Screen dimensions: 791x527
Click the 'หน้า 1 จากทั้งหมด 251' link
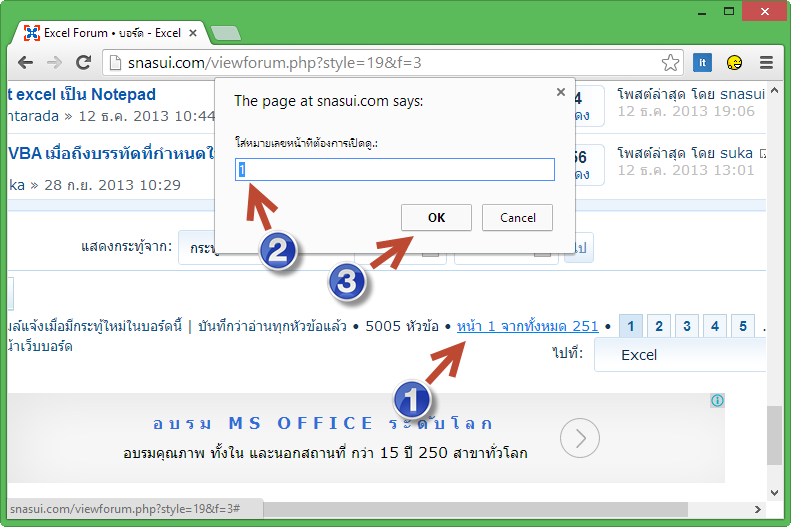[x=527, y=326]
